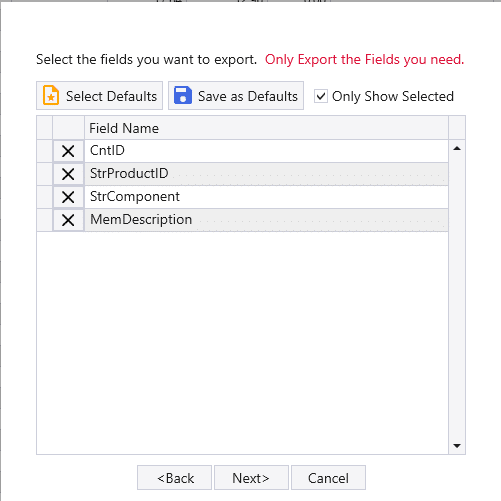This screenshot has height=501, width=501.
Task: Click the Select Defaults button
Action: click(x=99, y=96)
